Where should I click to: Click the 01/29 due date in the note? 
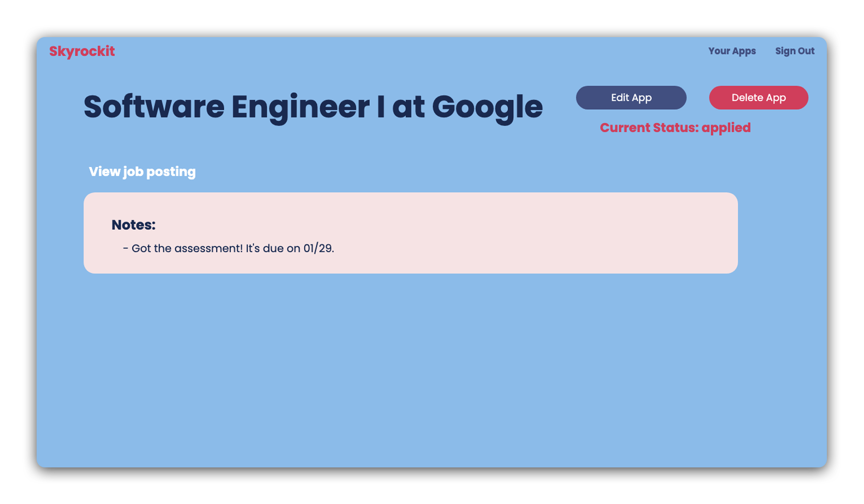point(318,248)
